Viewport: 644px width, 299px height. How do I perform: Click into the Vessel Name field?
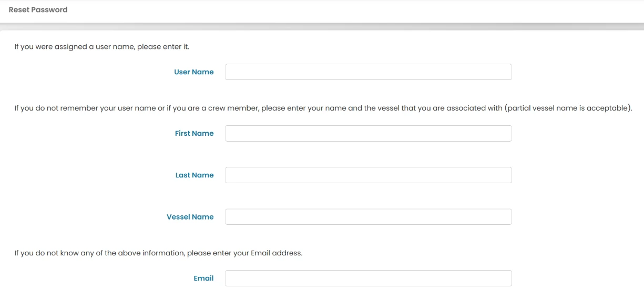pyautogui.click(x=368, y=217)
